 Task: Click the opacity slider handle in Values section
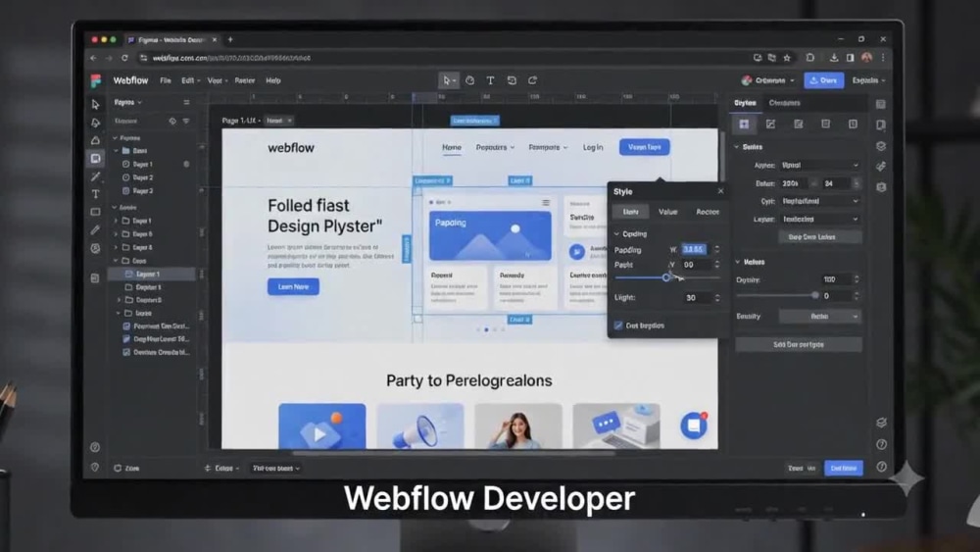coord(815,295)
